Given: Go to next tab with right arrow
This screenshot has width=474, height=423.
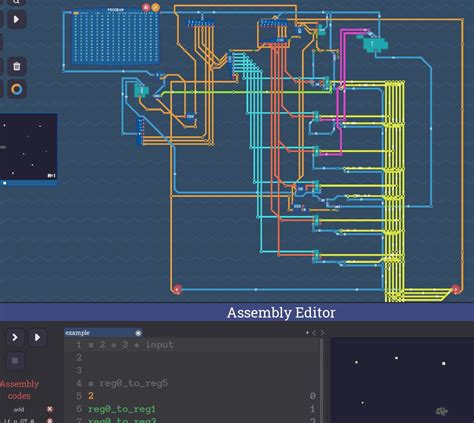Looking at the screenshot, I should click(322, 333).
